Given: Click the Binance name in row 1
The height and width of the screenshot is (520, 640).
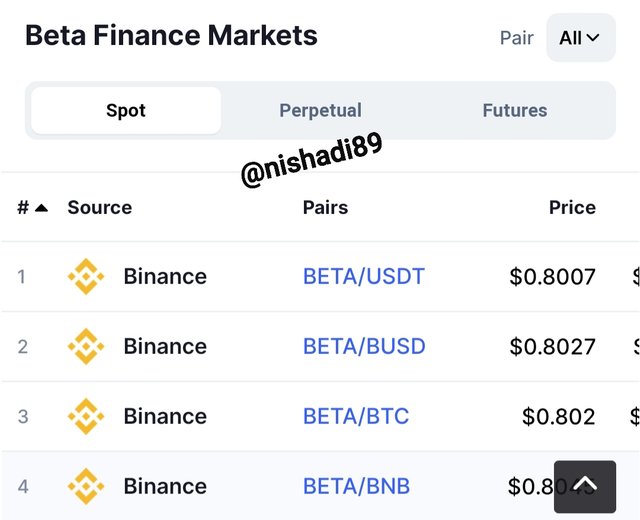Looking at the screenshot, I should tap(165, 276).
